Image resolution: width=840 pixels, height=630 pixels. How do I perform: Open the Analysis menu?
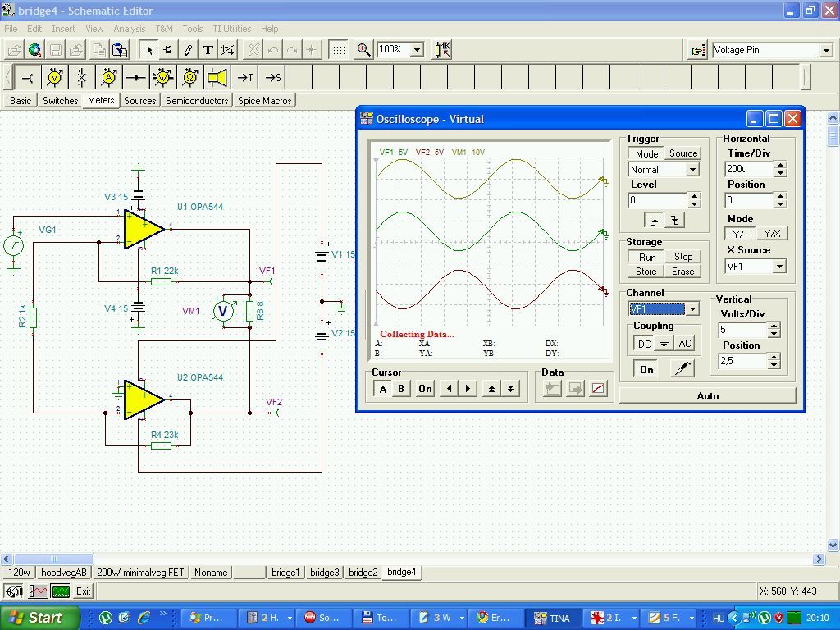[129, 29]
